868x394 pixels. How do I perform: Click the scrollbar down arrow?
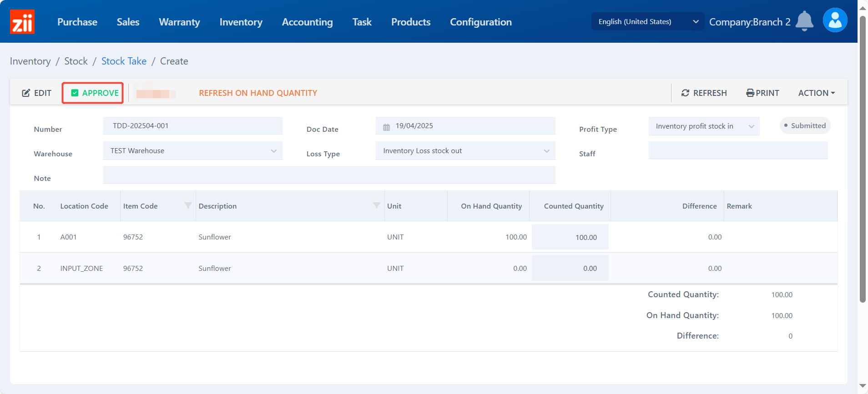pyautogui.click(x=863, y=386)
